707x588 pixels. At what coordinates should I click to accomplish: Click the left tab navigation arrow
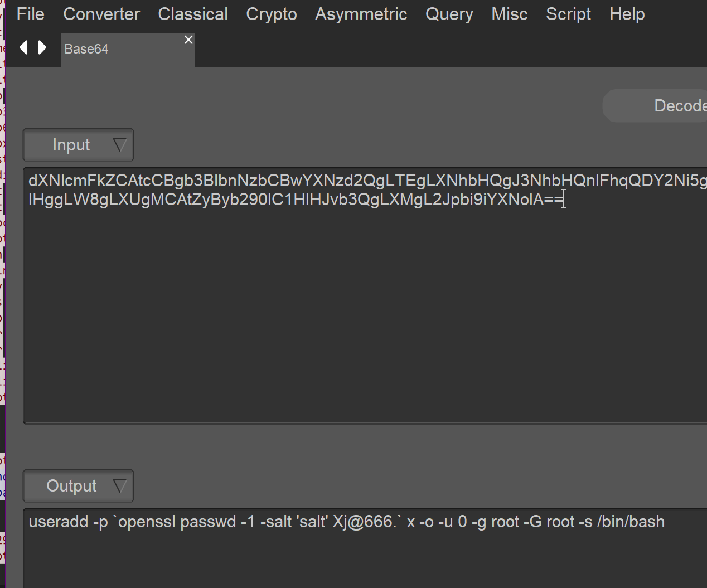pos(23,48)
